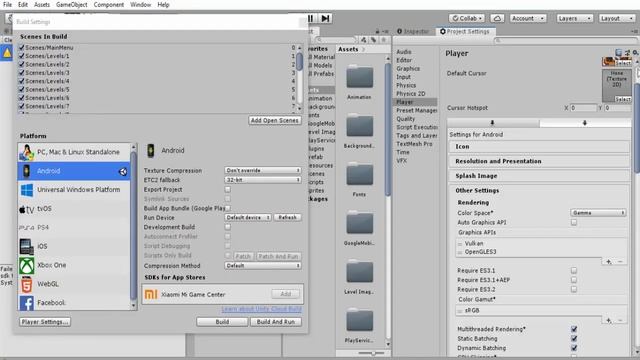
Task: Click the Xiaomi Mi Game Center logo
Action: click(x=151, y=294)
